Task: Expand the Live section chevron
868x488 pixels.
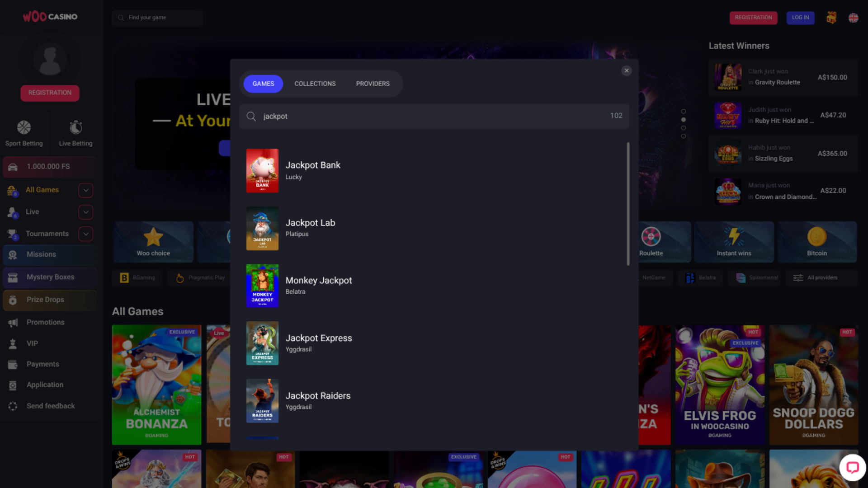Action: (85, 212)
